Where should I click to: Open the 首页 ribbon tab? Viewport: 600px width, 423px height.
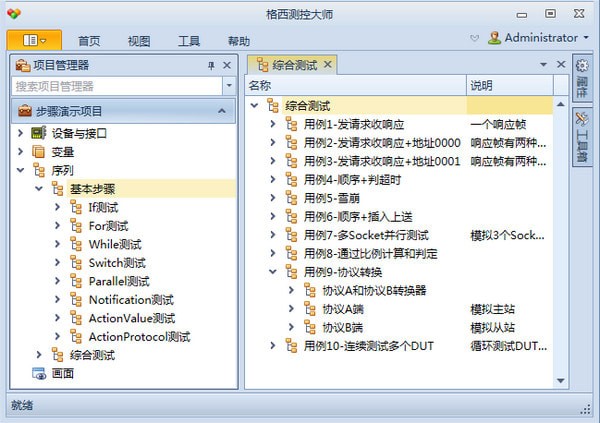89,41
